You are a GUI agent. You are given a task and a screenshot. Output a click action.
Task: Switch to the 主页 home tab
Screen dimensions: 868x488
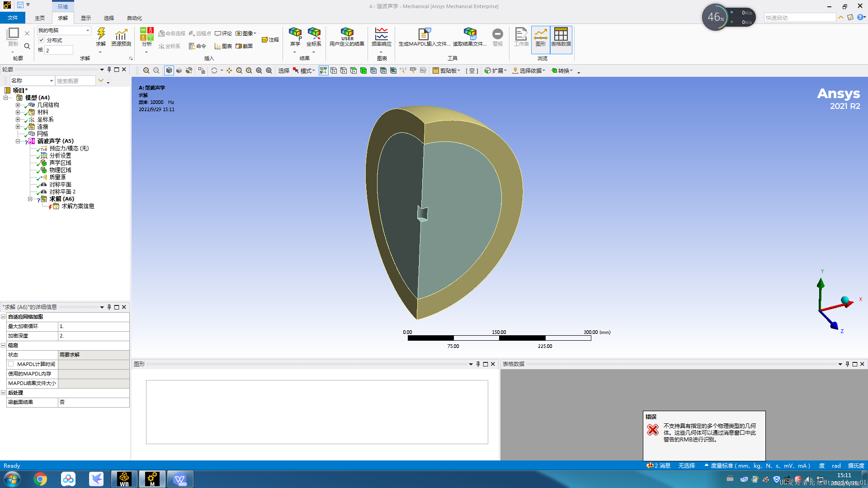40,18
